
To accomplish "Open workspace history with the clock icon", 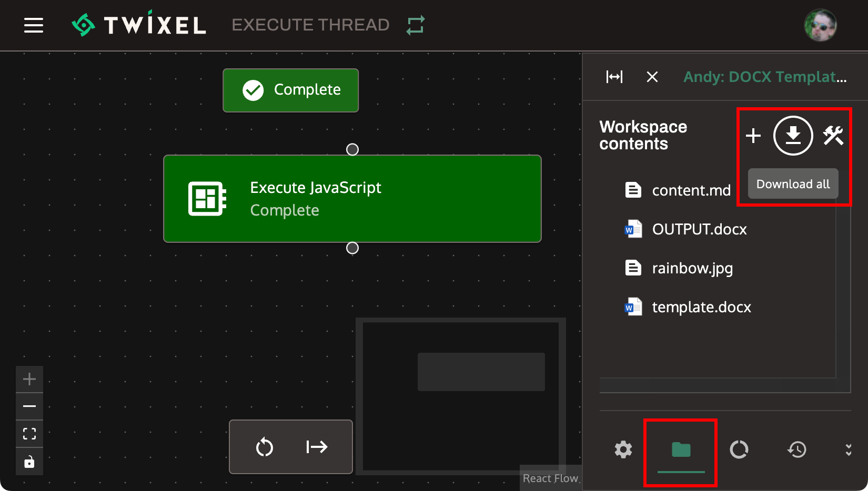I will click(x=797, y=449).
